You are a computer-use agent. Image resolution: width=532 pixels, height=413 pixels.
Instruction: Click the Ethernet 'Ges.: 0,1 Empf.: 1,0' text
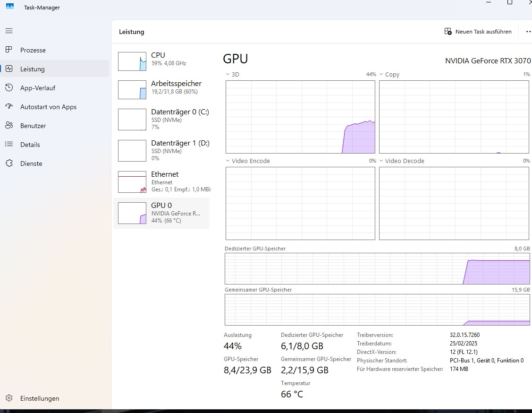click(181, 189)
